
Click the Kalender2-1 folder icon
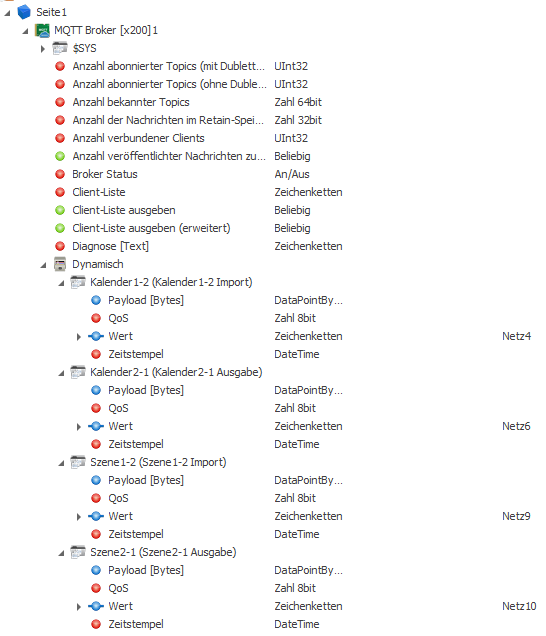(x=78, y=372)
